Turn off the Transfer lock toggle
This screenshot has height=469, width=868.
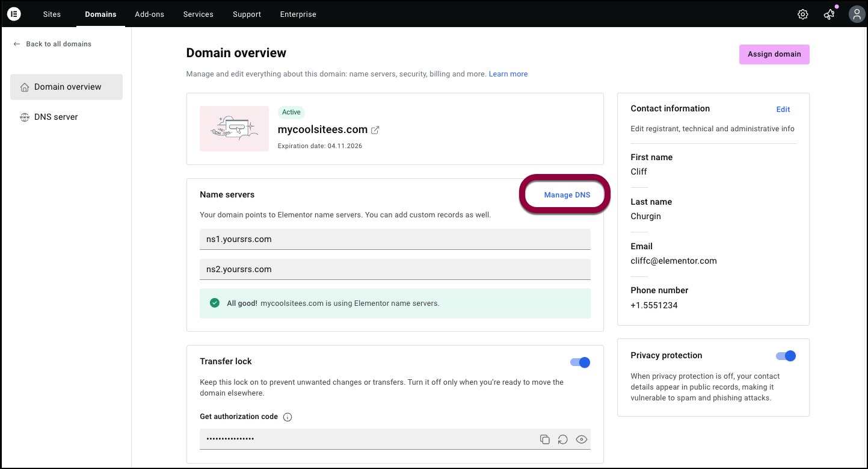click(580, 362)
